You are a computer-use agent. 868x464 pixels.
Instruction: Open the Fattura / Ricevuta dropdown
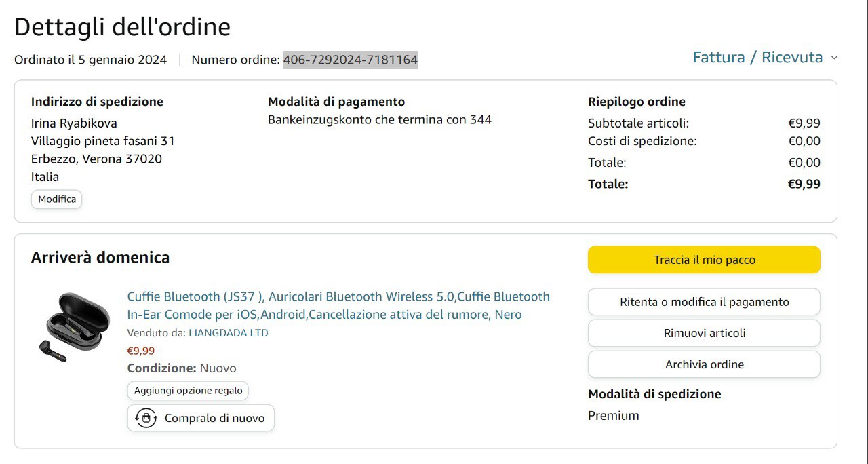(757, 58)
